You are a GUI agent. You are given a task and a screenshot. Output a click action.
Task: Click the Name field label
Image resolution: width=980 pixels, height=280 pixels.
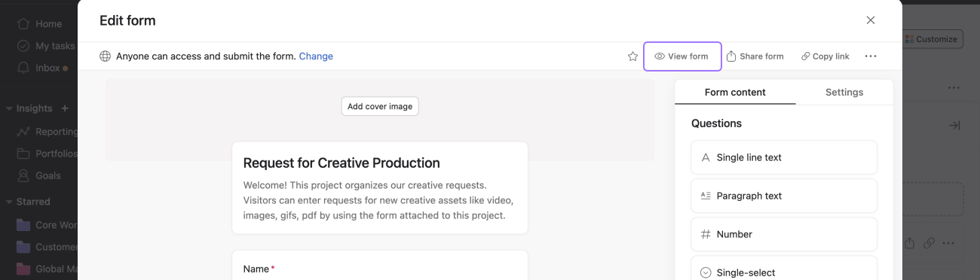(x=256, y=269)
